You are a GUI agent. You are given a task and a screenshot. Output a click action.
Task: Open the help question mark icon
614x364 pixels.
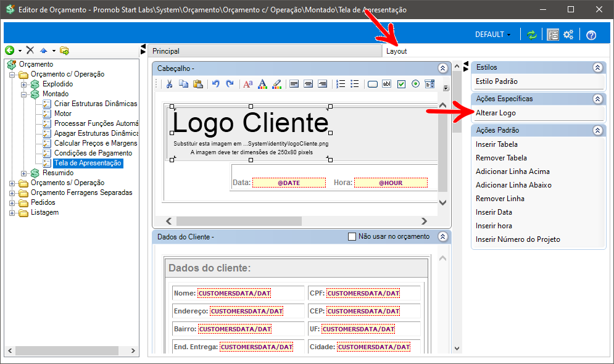click(x=591, y=35)
